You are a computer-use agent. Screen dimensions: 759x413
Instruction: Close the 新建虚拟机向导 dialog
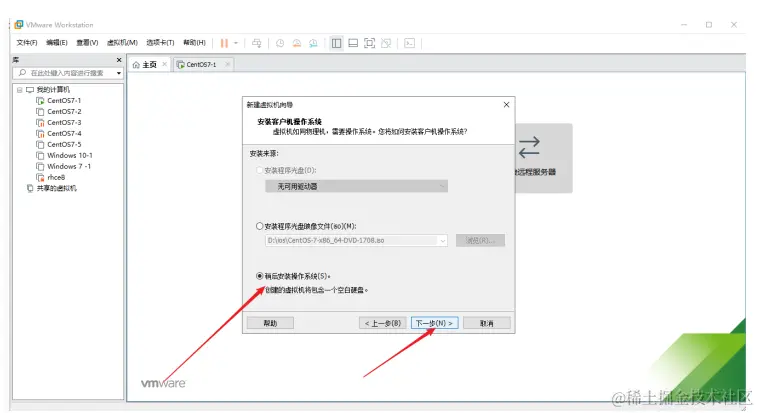[x=506, y=105]
